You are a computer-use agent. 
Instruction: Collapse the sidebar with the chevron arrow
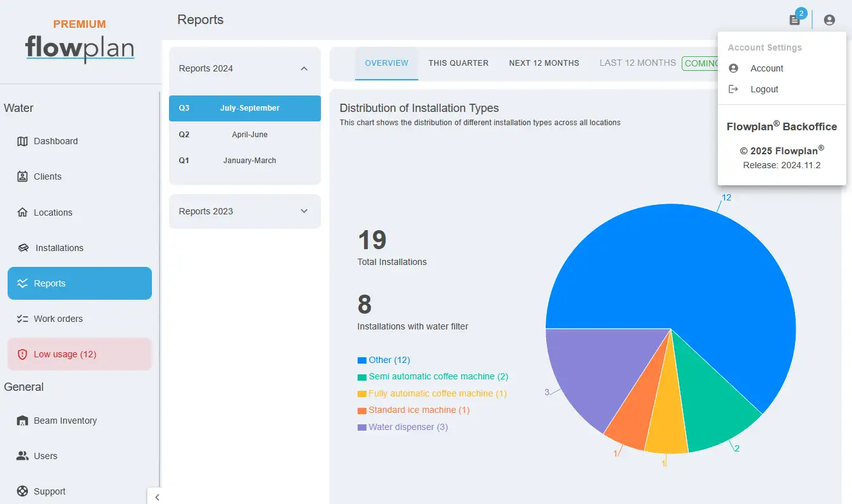click(x=157, y=497)
